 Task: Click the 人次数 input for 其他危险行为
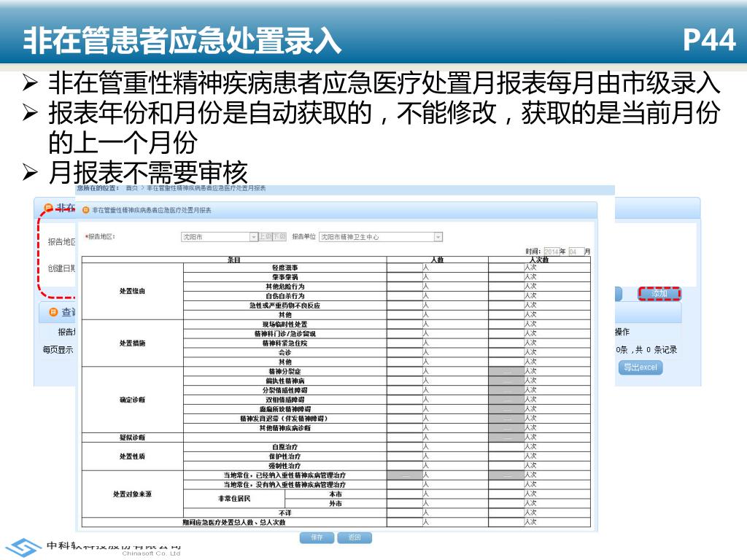coord(506,287)
